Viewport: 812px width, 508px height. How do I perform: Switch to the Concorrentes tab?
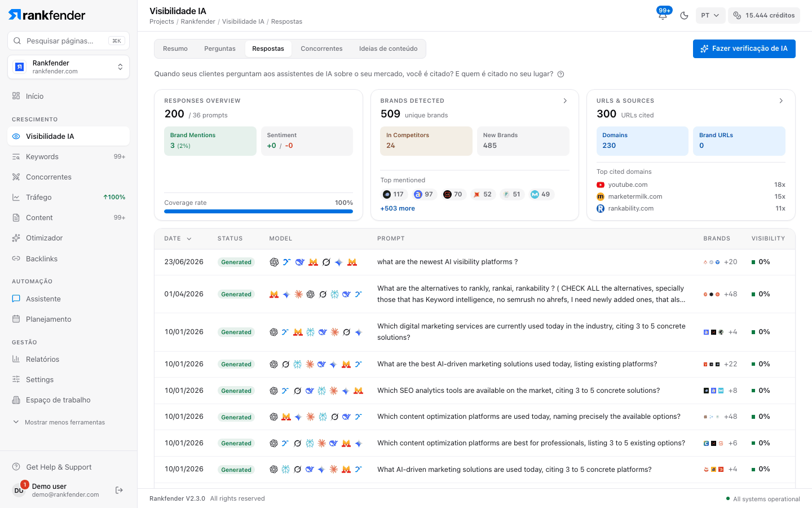321,49
